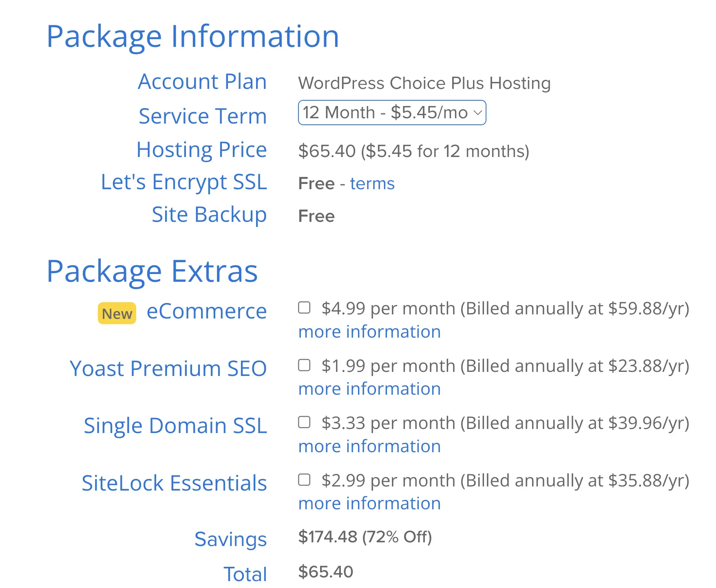Click the yellow New badge

tap(117, 314)
